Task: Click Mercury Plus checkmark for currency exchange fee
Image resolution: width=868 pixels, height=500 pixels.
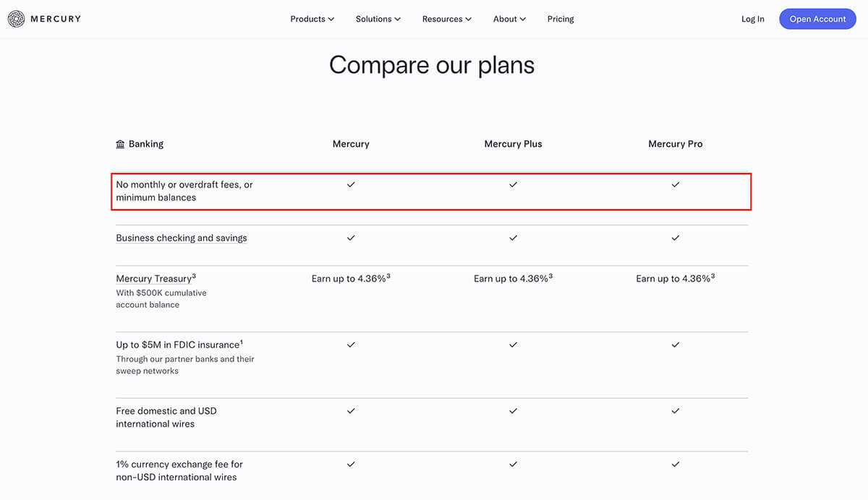Action: coord(513,464)
